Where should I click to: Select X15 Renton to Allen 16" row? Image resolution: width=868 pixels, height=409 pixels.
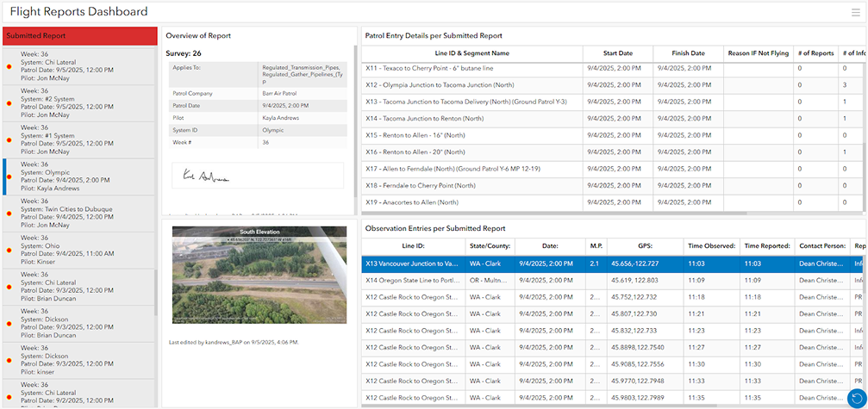pos(611,135)
